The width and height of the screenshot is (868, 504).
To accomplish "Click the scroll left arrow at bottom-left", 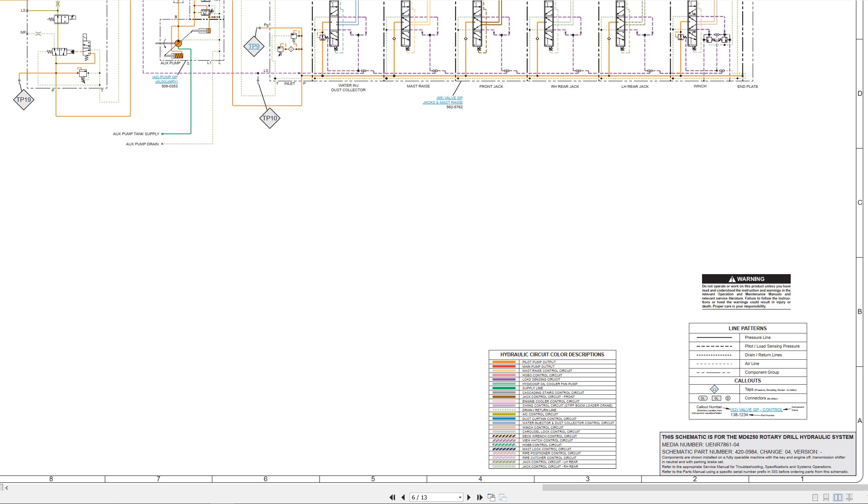I will [x=6, y=488].
